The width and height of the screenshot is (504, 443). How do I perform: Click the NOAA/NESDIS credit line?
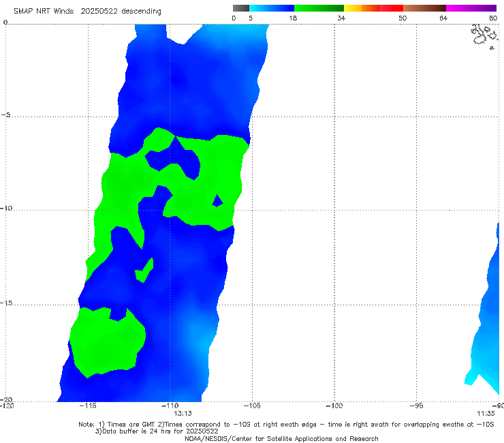[x=281, y=439]
